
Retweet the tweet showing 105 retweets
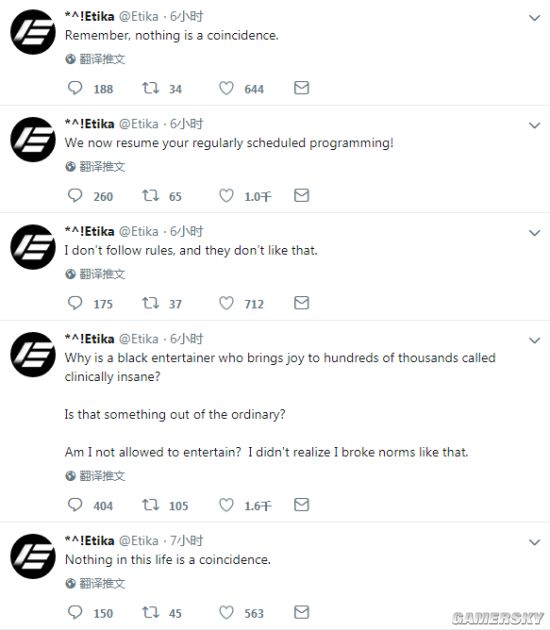pos(151,505)
